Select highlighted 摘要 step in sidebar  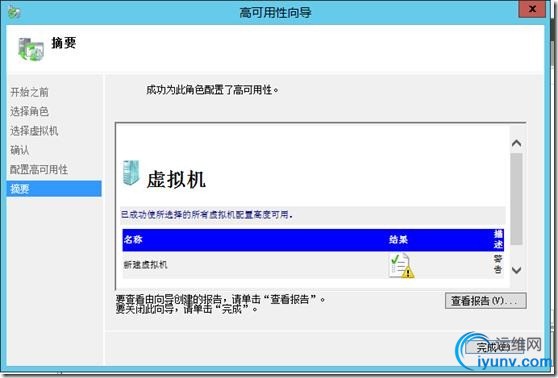click(54, 189)
